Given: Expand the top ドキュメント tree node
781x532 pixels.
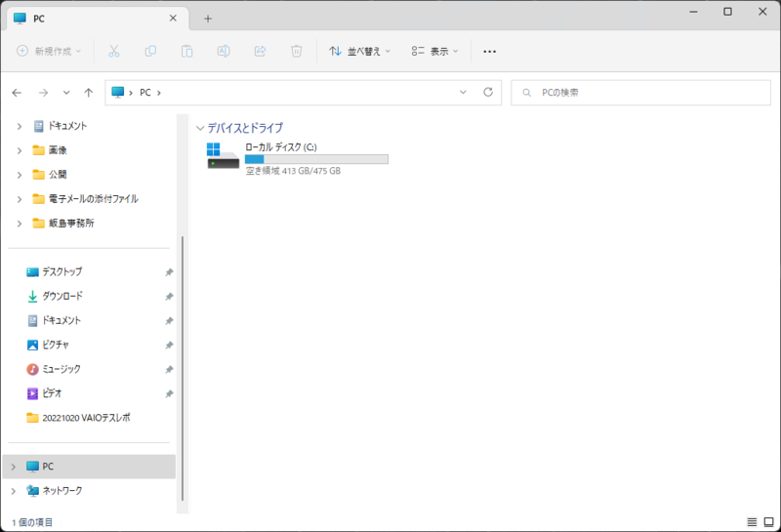Looking at the screenshot, I should (20, 126).
